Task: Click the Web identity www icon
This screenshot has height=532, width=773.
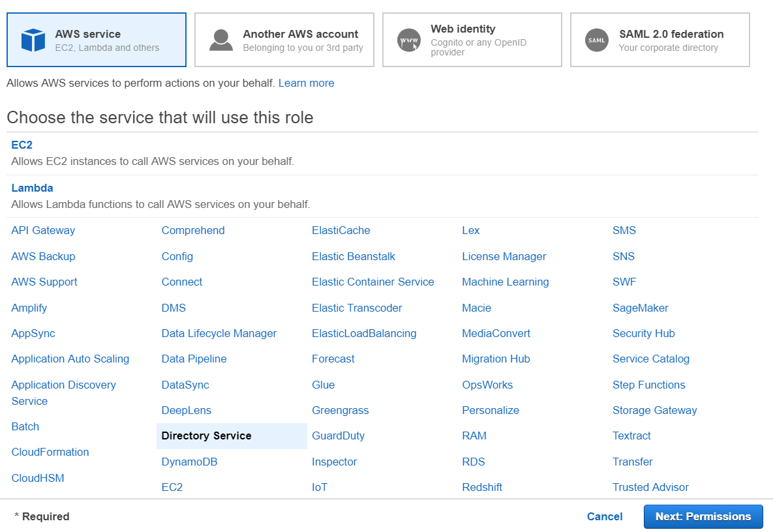Action: point(409,40)
